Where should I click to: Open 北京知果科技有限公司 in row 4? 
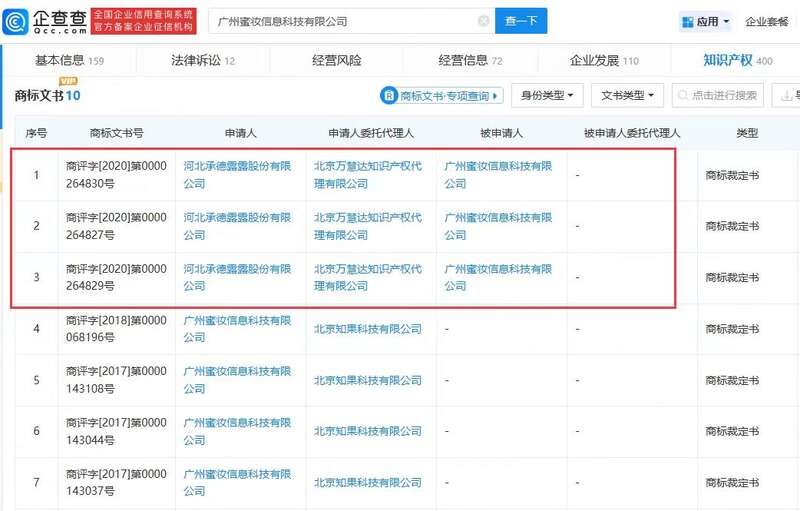click(x=368, y=329)
